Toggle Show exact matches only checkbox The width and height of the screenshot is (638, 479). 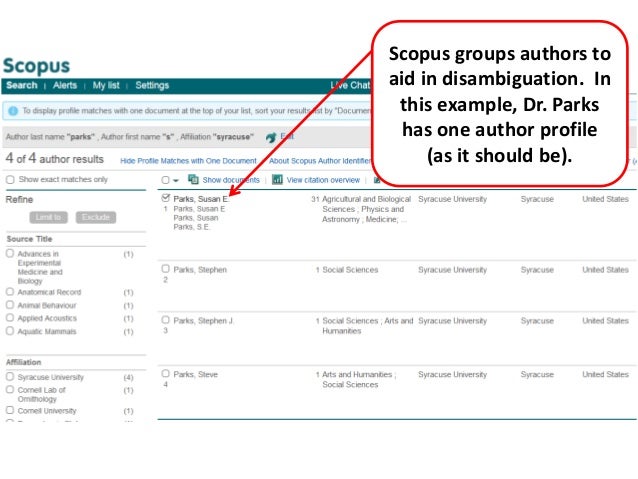[10, 179]
